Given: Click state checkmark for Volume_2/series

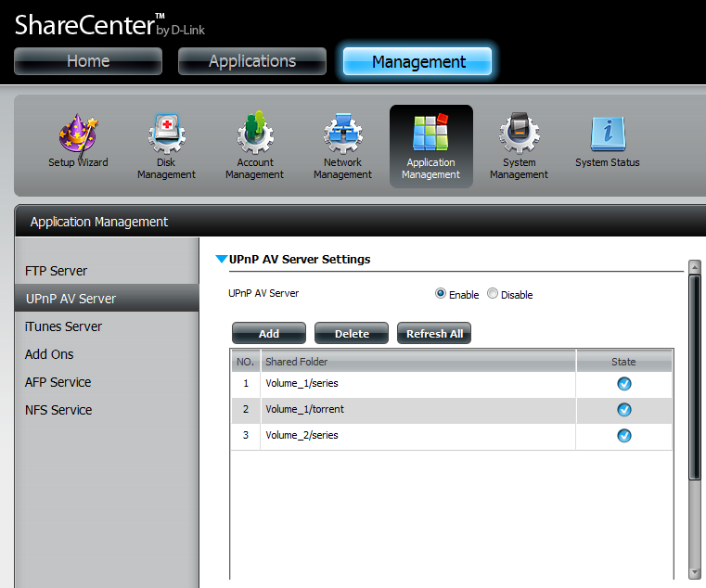Looking at the screenshot, I should [624, 436].
